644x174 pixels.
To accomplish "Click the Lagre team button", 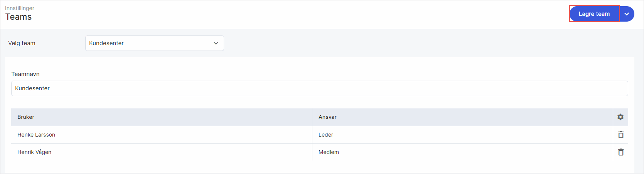I will (594, 14).
